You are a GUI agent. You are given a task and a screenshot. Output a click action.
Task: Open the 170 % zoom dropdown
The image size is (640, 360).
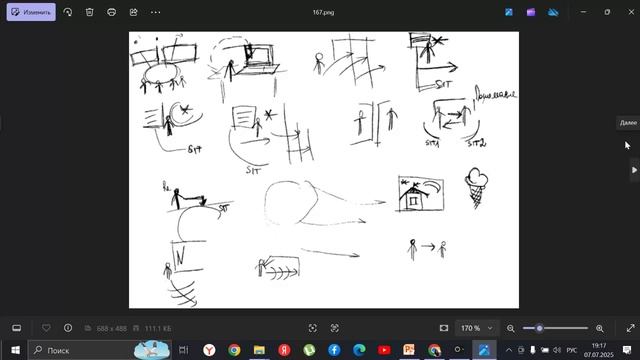[x=476, y=328]
